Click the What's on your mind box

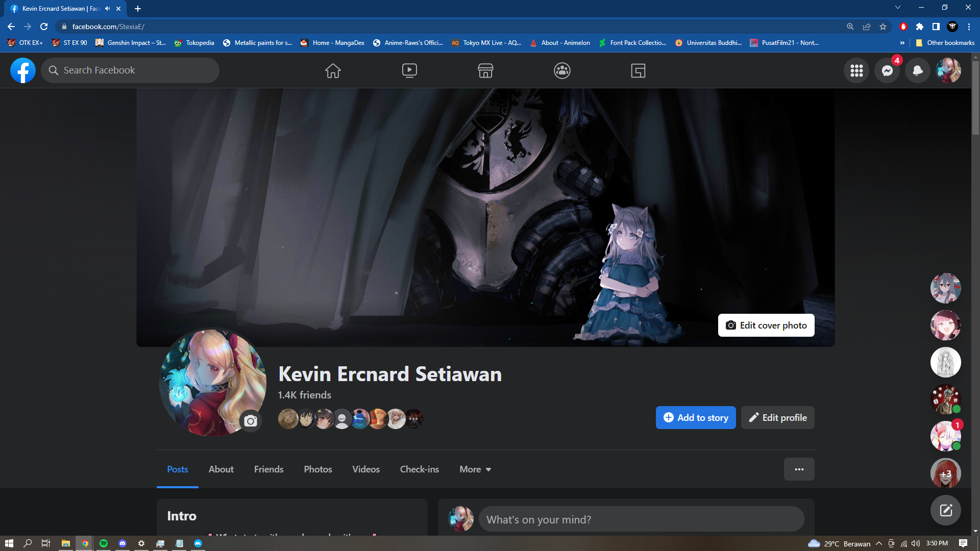click(x=641, y=519)
